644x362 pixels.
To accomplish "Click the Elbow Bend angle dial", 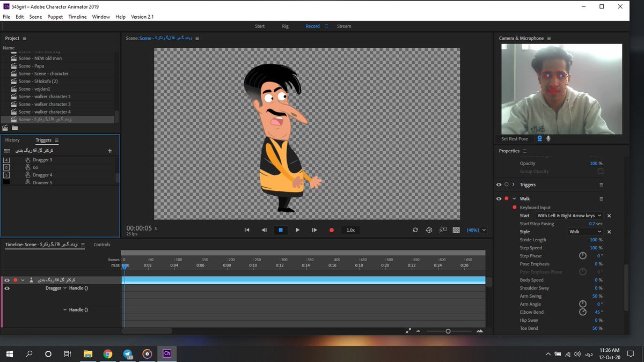I will 582,312.
